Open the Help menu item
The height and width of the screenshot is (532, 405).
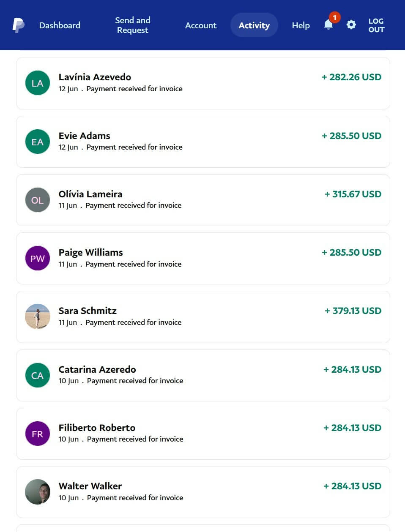coord(301,25)
